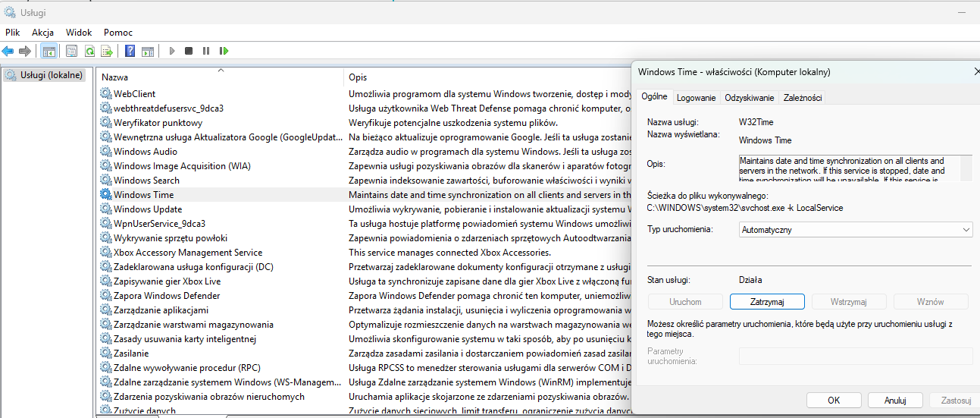The height and width of the screenshot is (418, 980).
Task: Switch to the Ogólne tab
Action: point(654,97)
